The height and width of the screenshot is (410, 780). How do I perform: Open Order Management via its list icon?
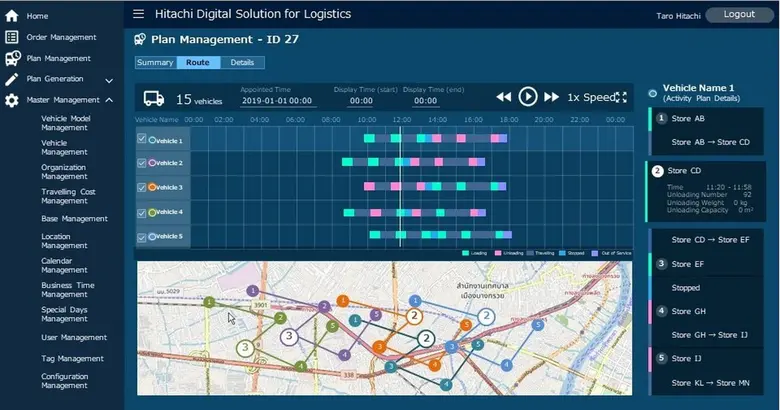coord(12,37)
